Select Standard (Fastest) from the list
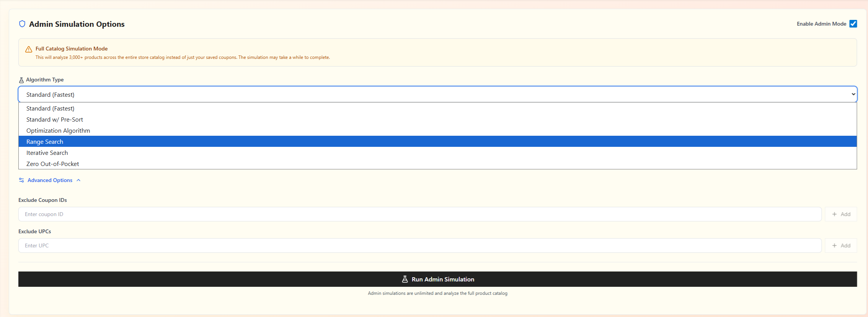Image resolution: width=868 pixels, height=317 pixels. point(51,109)
